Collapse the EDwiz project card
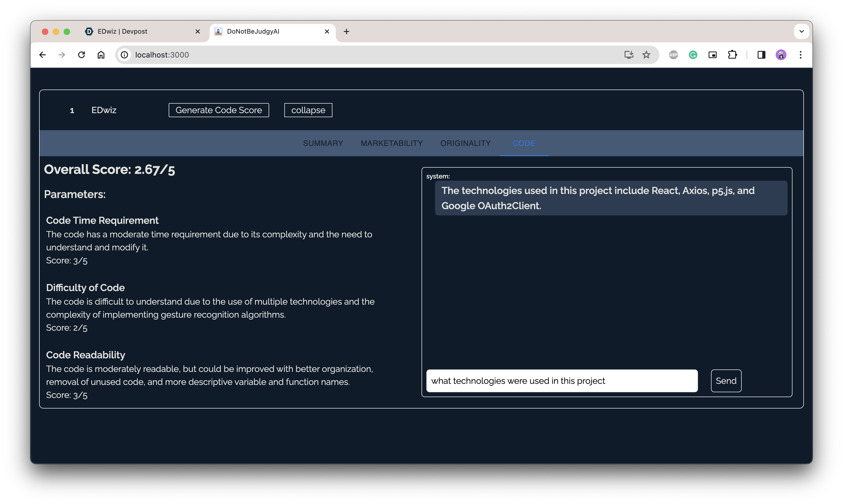The height and width of the screenshot is (504, 843). (x=308, y=110)
